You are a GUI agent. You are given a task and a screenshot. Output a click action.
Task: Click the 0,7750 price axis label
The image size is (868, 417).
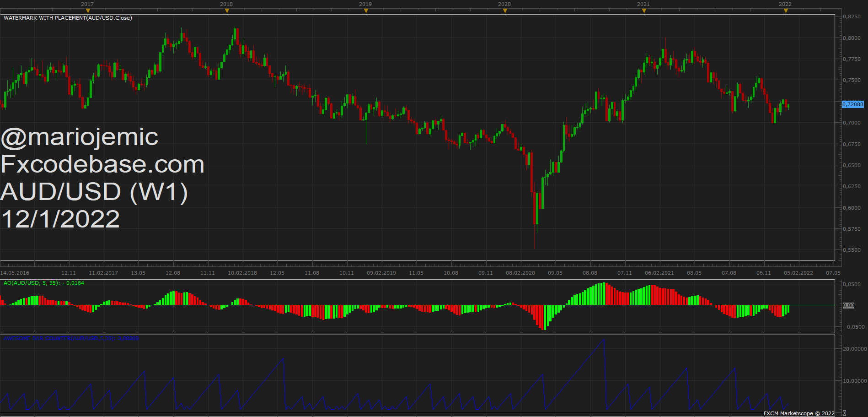(x=852, y=59)
